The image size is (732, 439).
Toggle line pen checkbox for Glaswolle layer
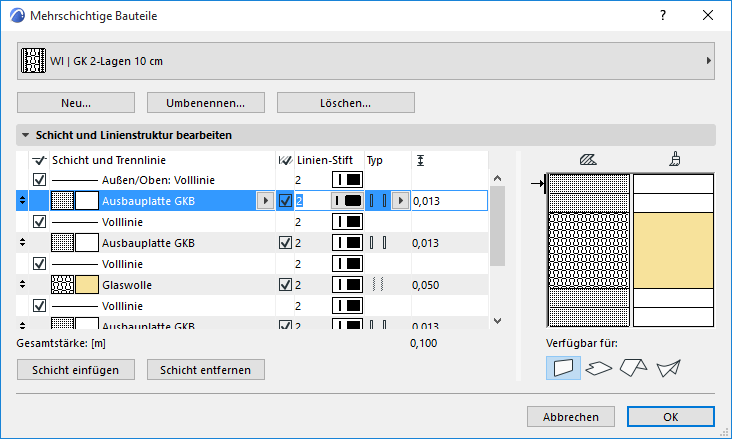[x=286, y=285]
